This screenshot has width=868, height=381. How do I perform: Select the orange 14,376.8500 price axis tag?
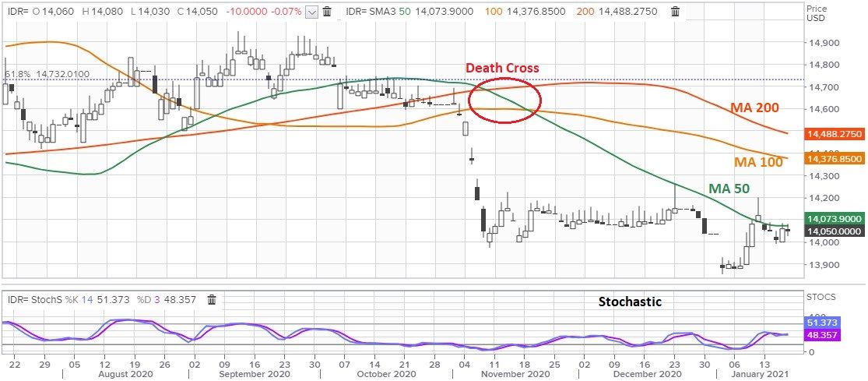pyautogui.click(x=835, y=159)
